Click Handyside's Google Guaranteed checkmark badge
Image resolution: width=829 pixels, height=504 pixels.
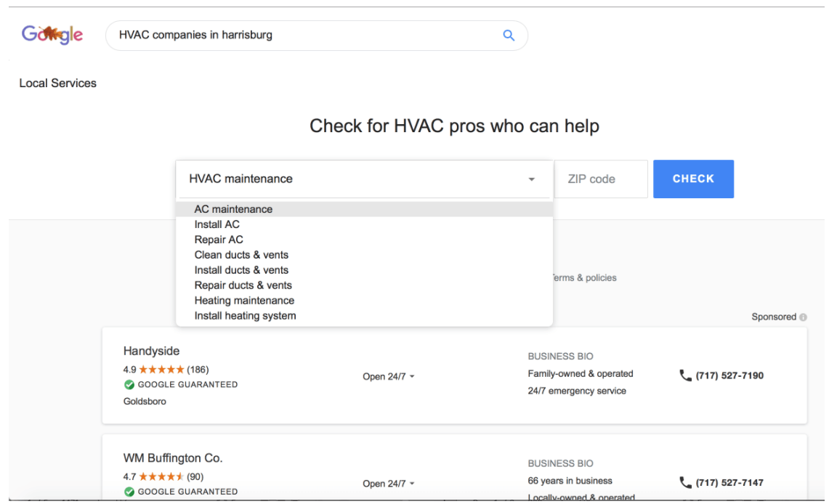[129, 385]
